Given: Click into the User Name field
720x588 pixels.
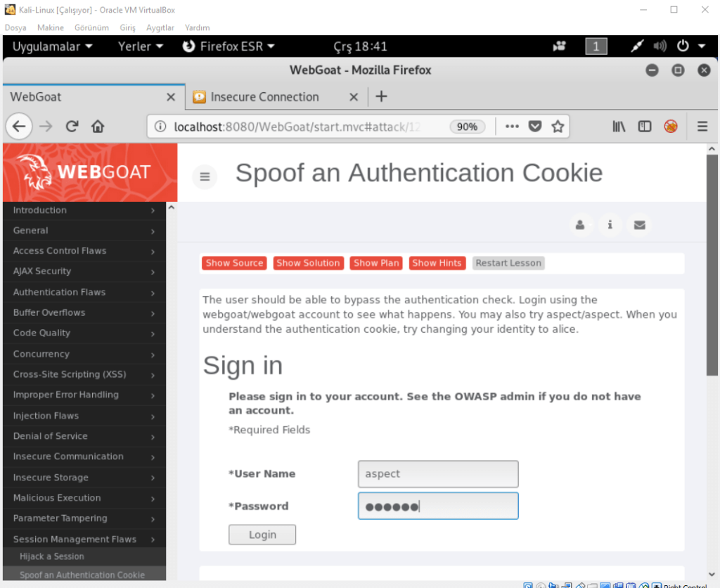Looking at the screenshot, I should [x=437, y=474].
